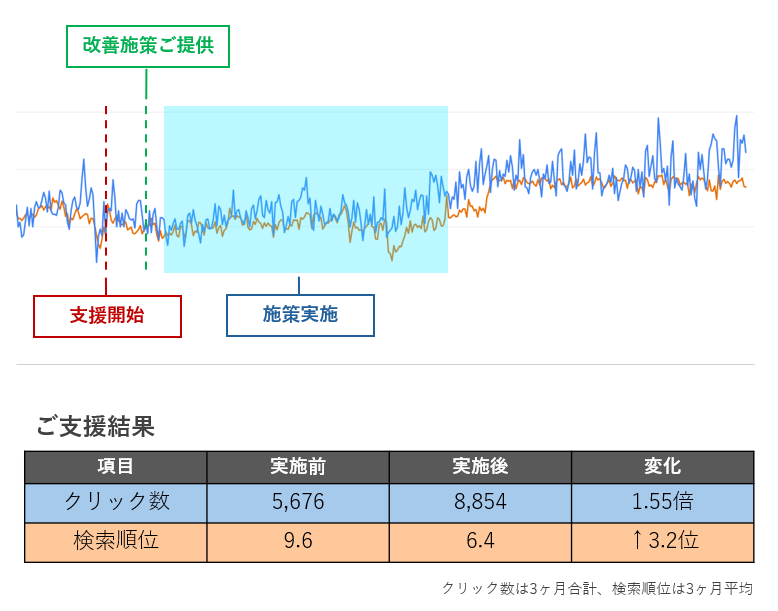Select the クリック数 row label cell
This screenshot has height=611, width=778.
point(116,503)
